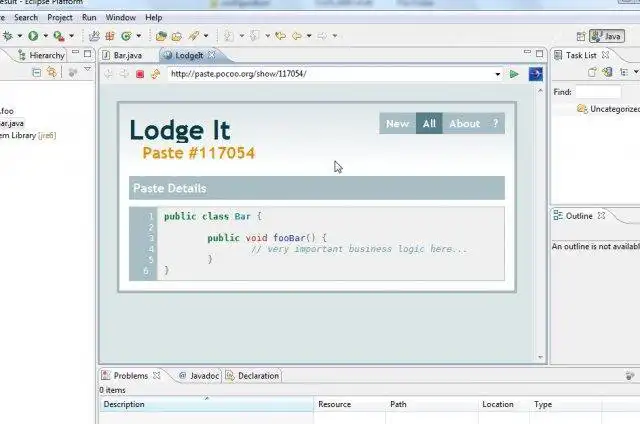The width and height of the screenshot is (640, 424).
Task: Click the Lodge It title heading
Action: (x=180, y=131)
